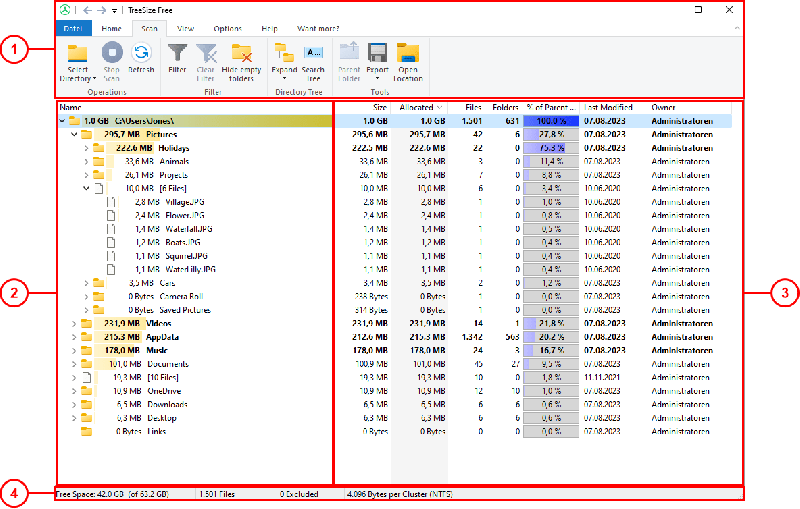
Task: Click the 75.3 % bar for Holidays
Action: pos(550,147)
